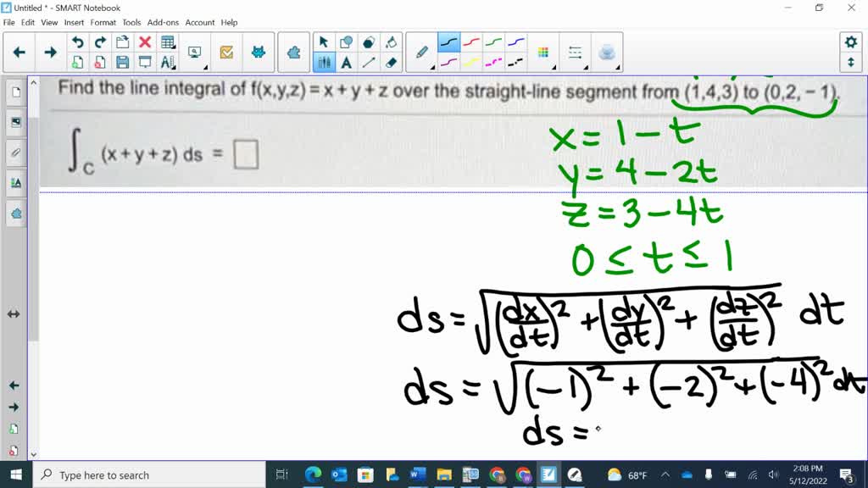Show the gear settings panel on the right
868x488 pixels.
(x=851, y=41)
